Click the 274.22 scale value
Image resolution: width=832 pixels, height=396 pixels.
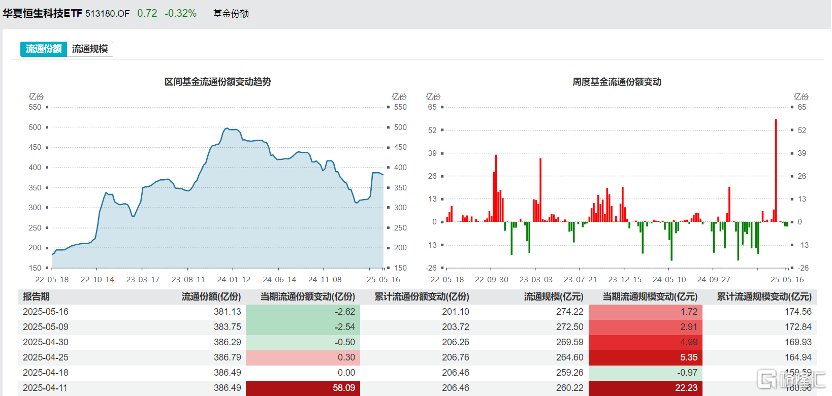pyautogui.click(x=571, y=312)
